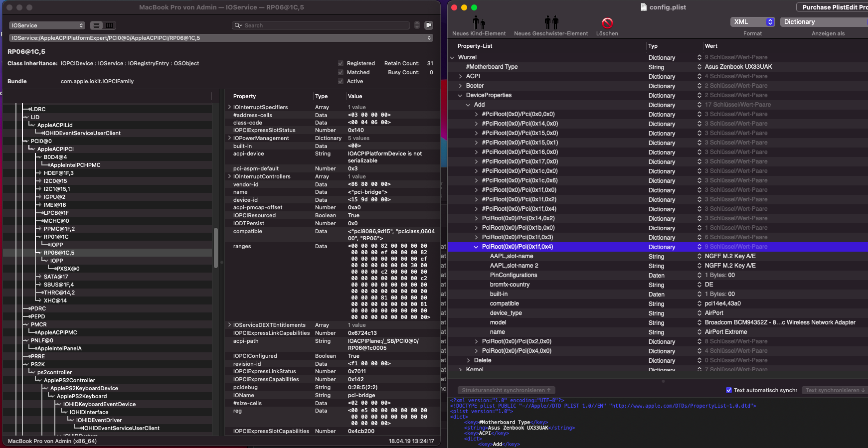Toggle the Matched checkbox

point(341,72)
